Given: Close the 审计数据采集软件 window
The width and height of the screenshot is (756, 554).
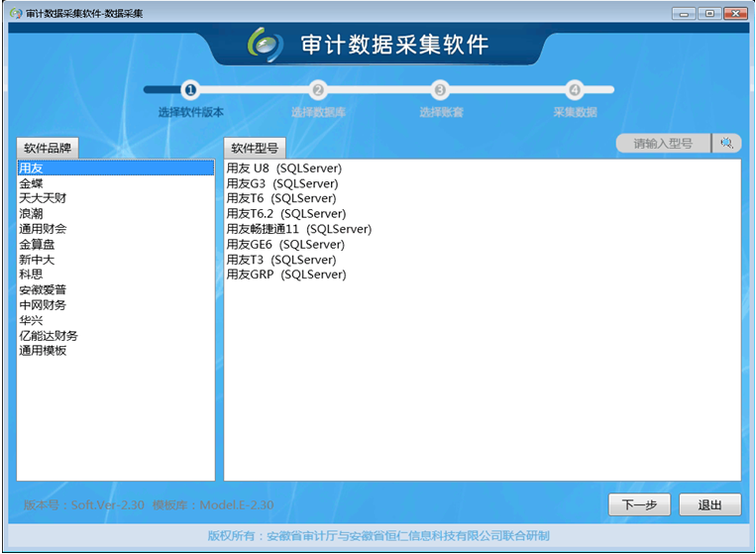Looking at the screenshot, I should tap(736, 14).
